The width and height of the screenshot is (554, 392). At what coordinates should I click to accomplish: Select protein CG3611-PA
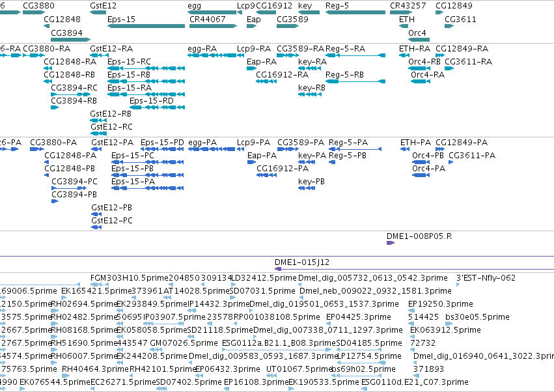[472, 155]
